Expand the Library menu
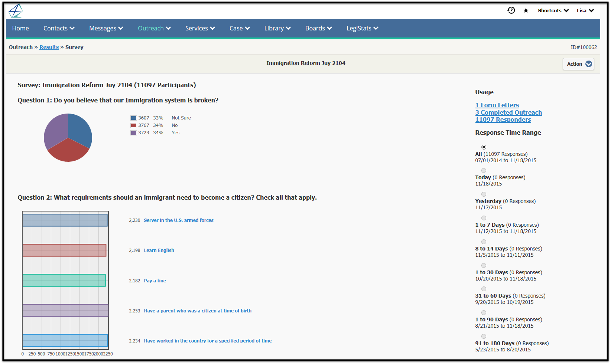 (x=277, y=28)
